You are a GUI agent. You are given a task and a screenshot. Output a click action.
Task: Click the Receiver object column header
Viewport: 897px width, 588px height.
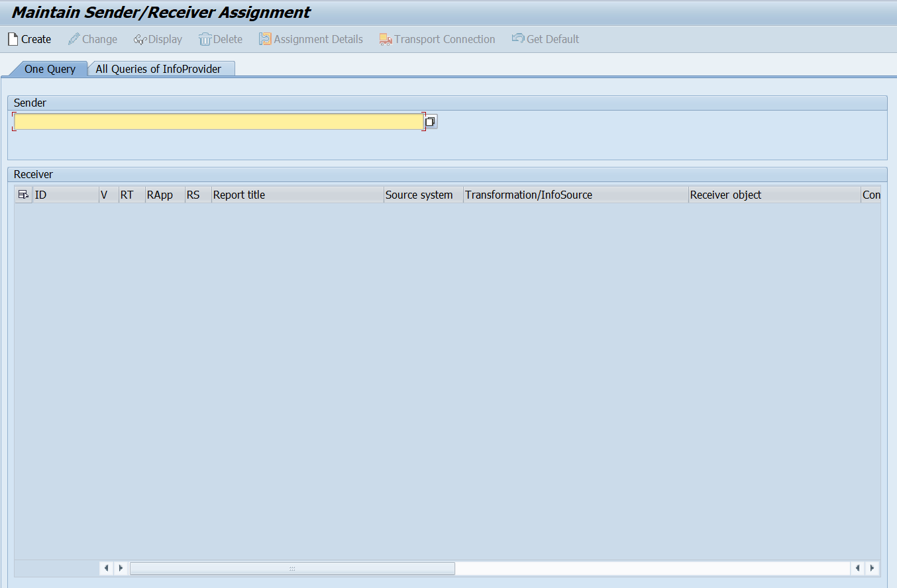pos(773,195)
